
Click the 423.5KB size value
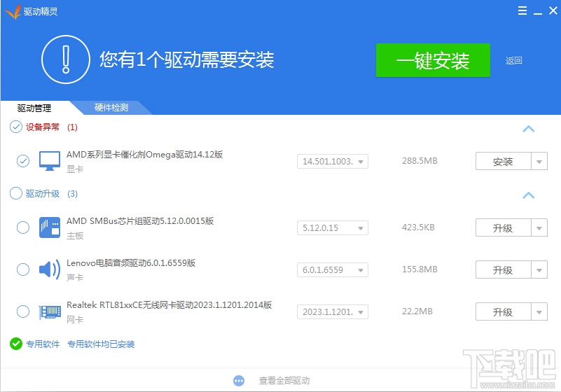tap(418, 227)
